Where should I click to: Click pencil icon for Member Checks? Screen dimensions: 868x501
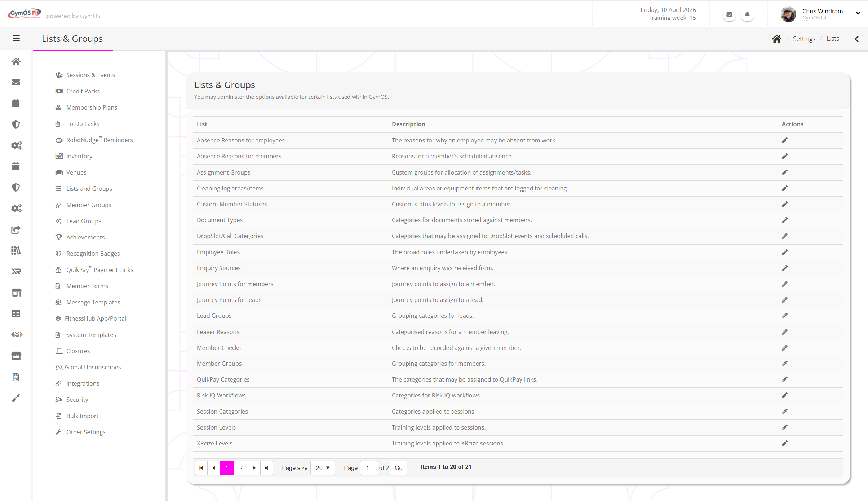(785, 348)
